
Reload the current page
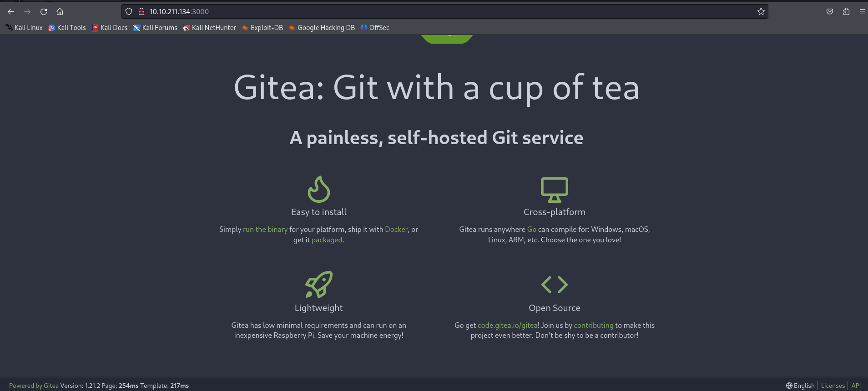[x=44, y=12]
